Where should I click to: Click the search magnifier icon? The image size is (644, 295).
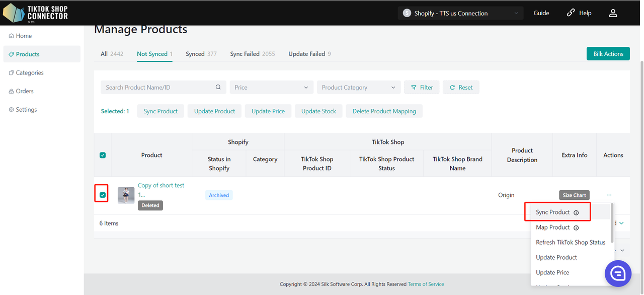pyautogui.click(x=218, y=87)
